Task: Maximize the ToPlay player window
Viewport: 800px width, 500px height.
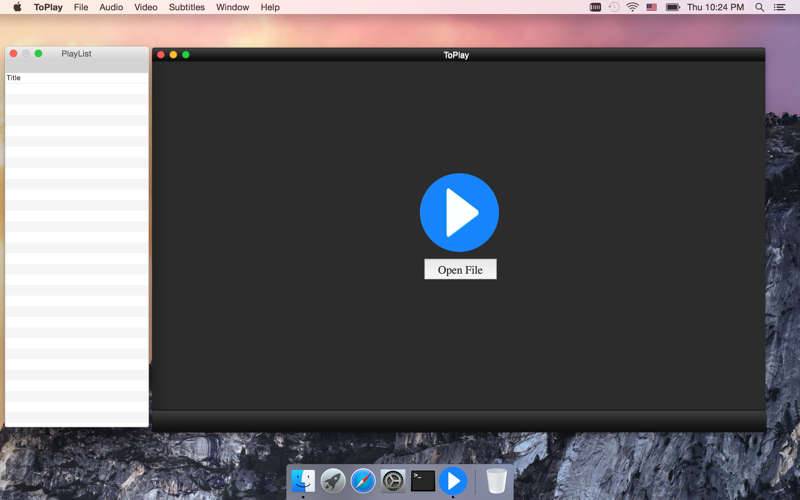Action: pos(186,55)
